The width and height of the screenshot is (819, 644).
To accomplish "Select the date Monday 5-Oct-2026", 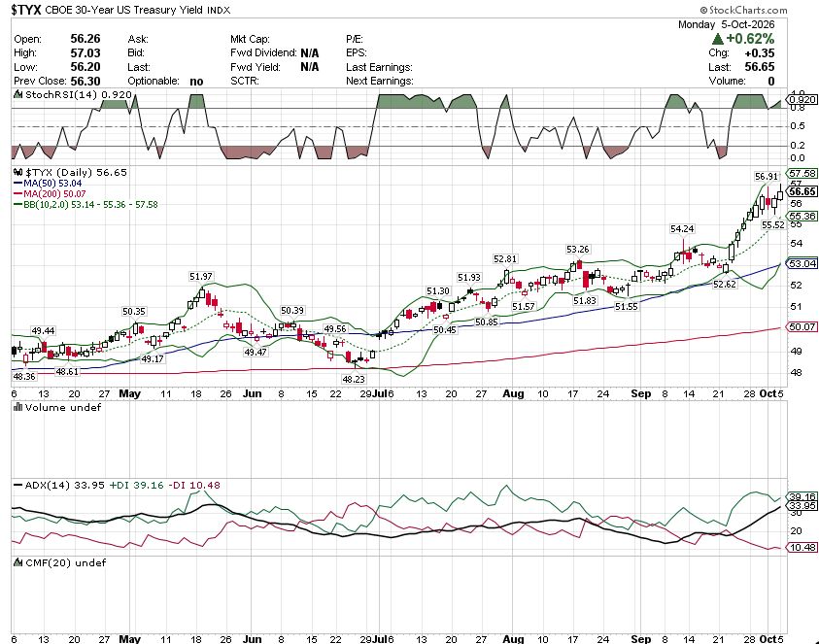I will coord(726,24).
